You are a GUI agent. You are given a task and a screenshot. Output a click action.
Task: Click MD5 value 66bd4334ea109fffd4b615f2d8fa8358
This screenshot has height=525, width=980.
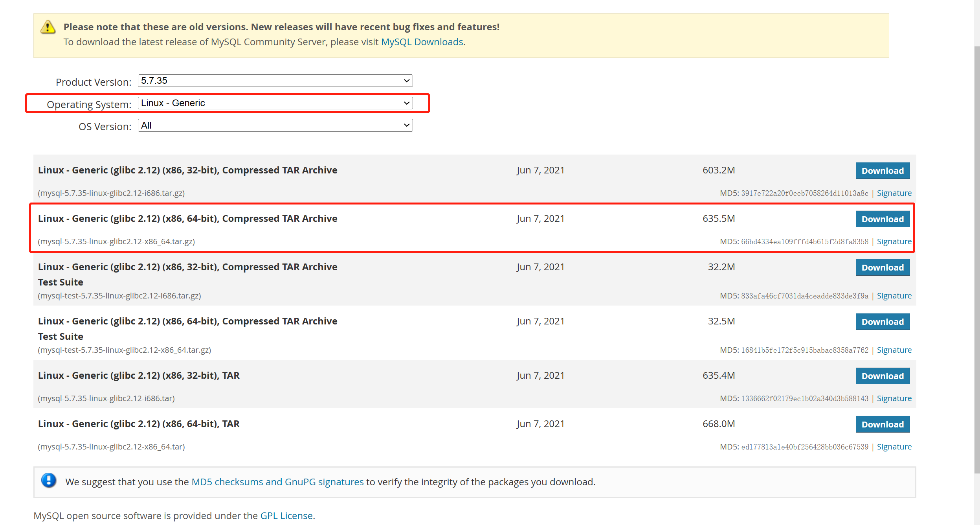click(x=805, y=241)
